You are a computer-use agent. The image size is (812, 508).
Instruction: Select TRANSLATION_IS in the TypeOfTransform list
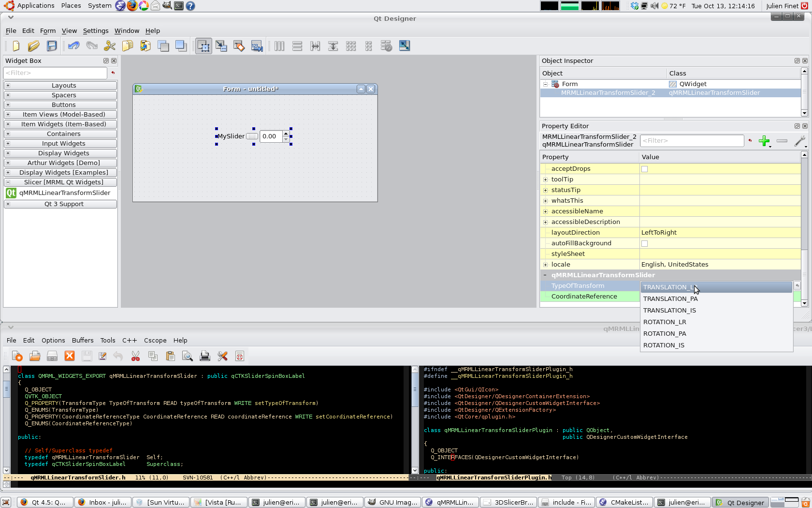669,311
